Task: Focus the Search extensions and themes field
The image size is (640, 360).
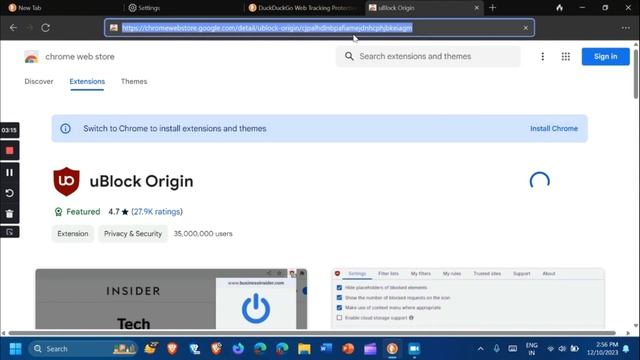Action: click(x=428, y=56)
